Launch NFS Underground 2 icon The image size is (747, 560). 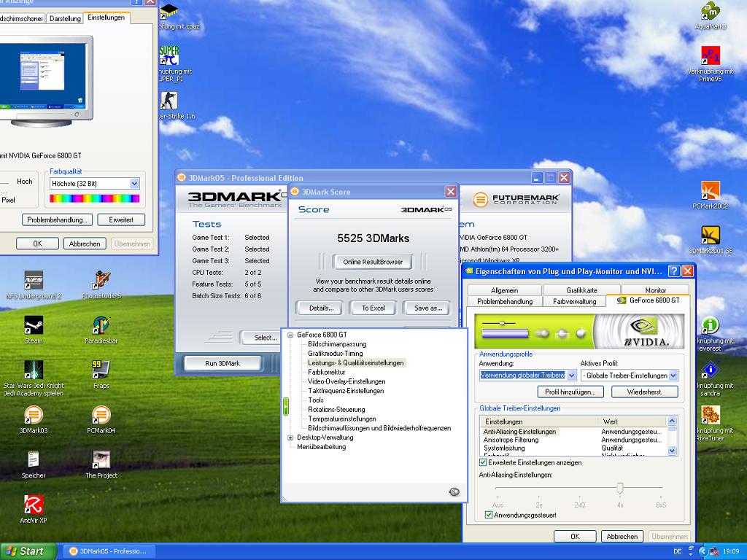click(x=34, y=280)
